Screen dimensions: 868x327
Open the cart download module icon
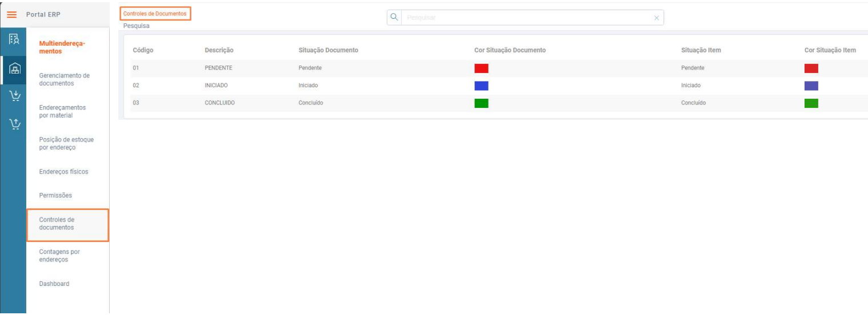(13, 96)
